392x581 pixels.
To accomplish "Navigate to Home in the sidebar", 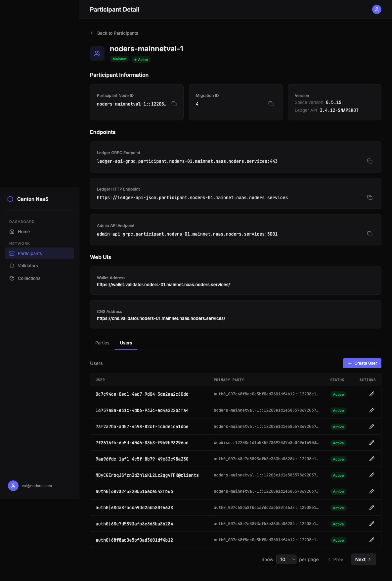I will click(x=24, y=232).
